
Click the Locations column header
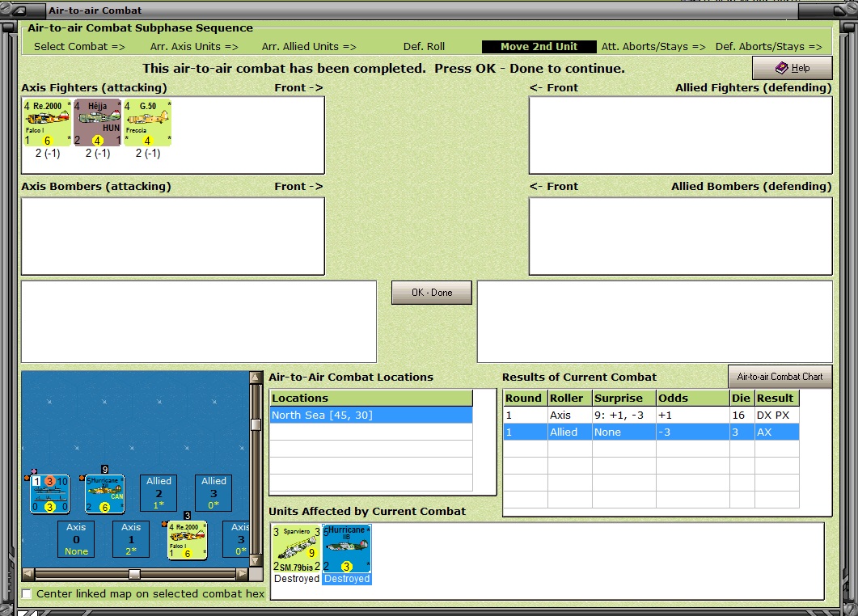point(371,398)
